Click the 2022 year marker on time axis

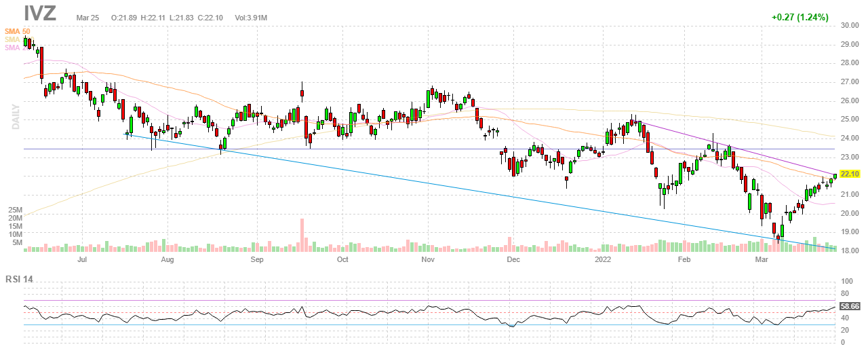[x=603, y=259]
